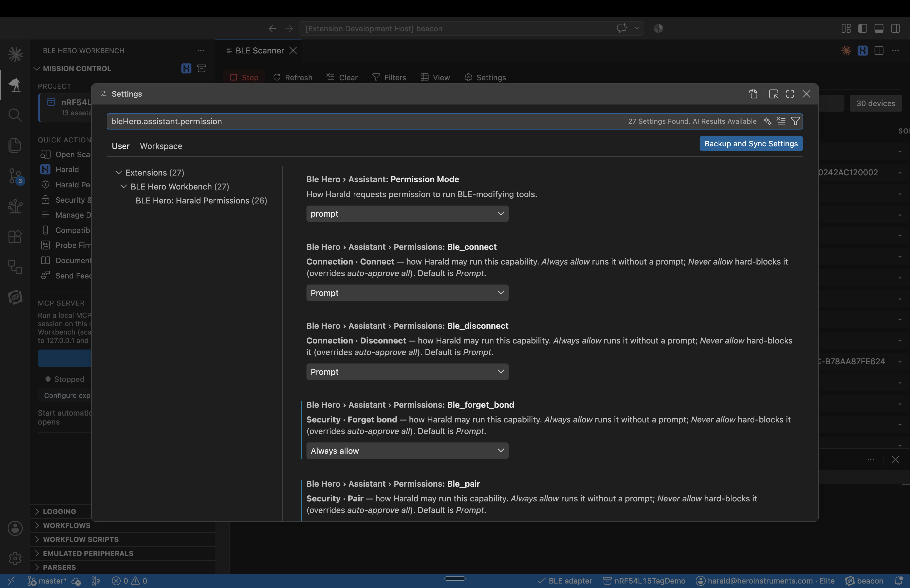Click nRF54L15TagDemo in the status bar
The image size is (910, 588).
click(x=644, y=581)
